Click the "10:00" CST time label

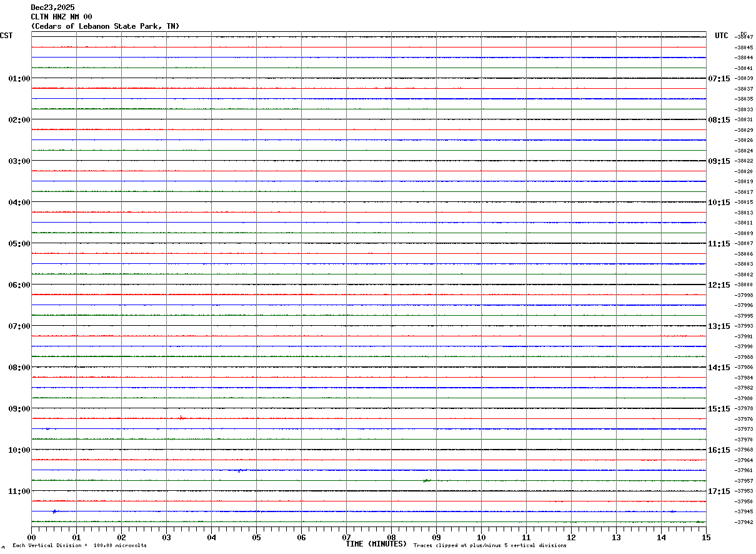(x=19, y=450)
